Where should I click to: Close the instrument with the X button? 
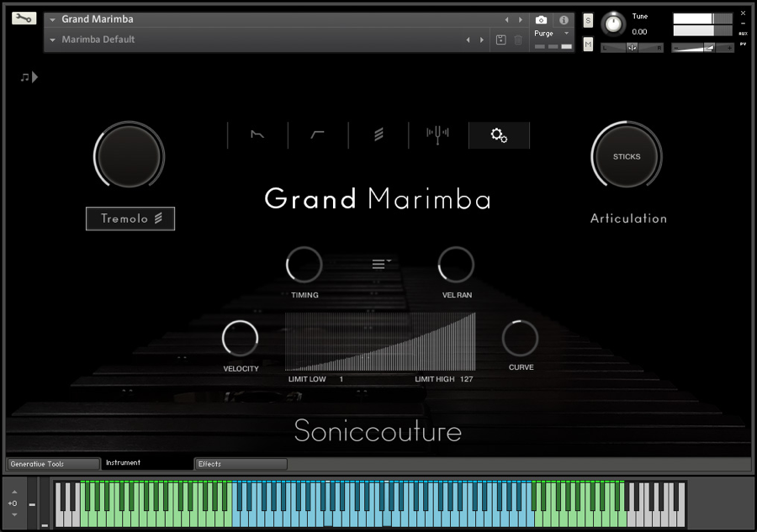click(x=743, y=13)
